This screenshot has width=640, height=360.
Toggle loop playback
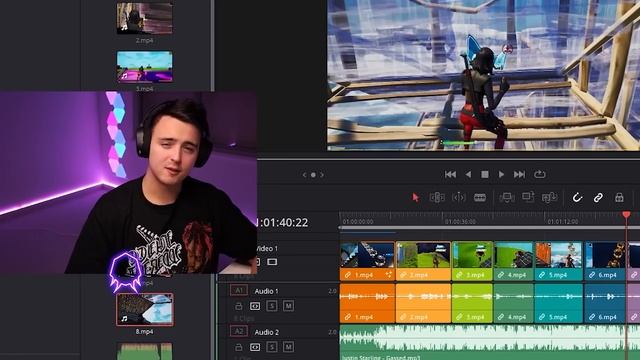(x=540, y=174)
